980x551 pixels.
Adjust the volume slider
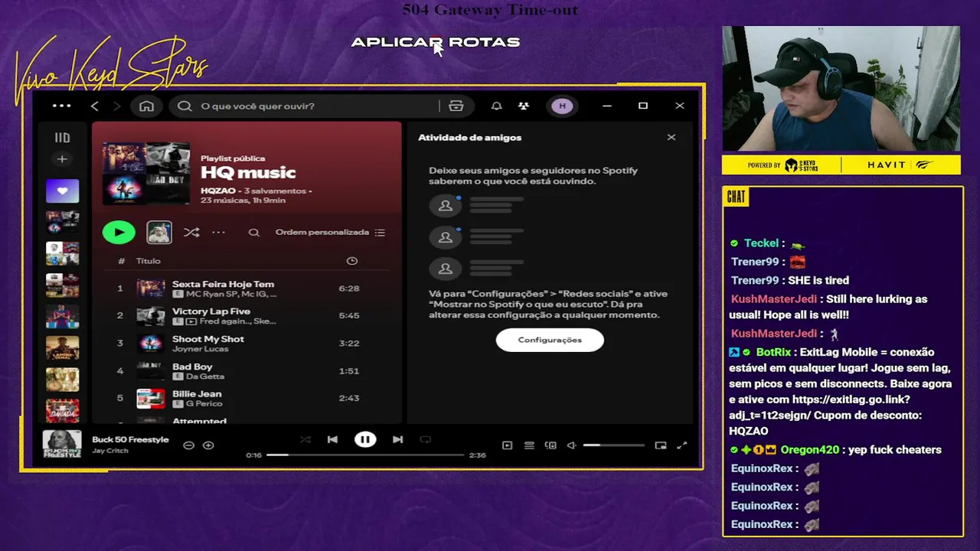[613, 445]
